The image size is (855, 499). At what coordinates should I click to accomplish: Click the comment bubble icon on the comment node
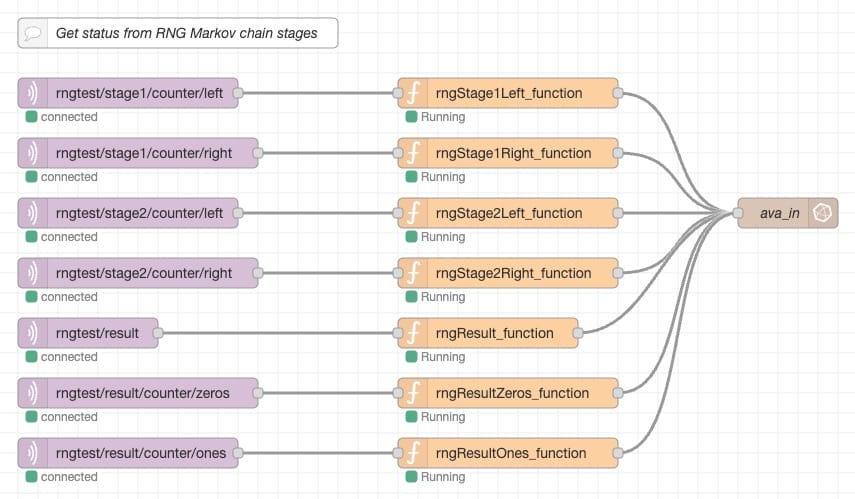[33, 33]
